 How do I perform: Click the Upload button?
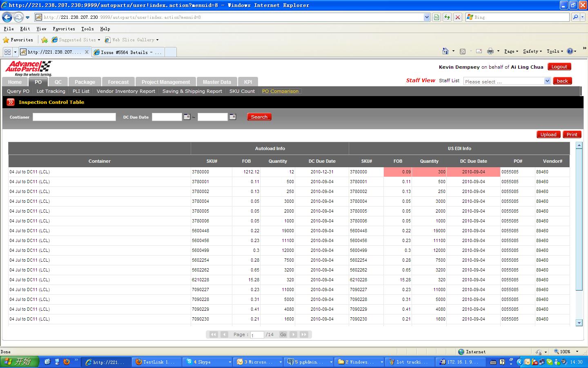(x=548, y=135)
